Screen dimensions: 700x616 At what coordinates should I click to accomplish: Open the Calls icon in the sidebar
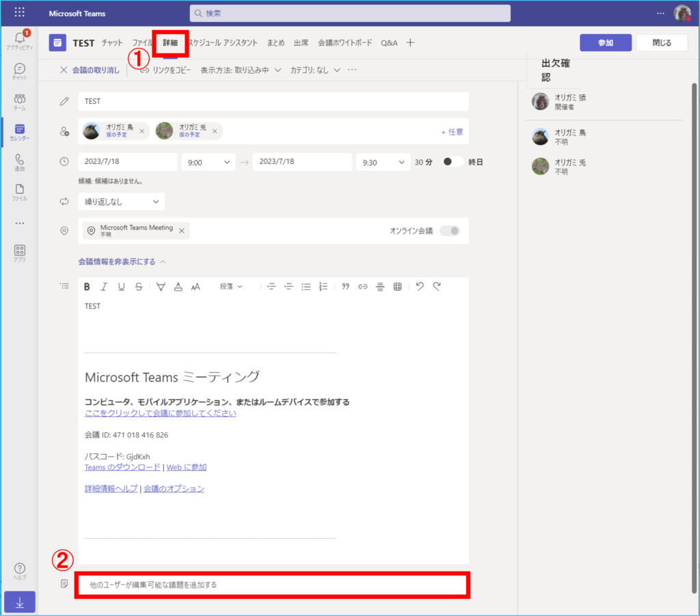point(19,162)
